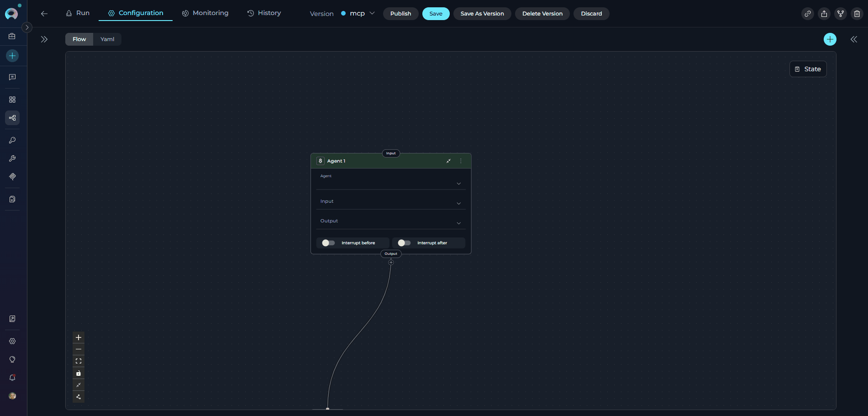Open the edit note icon in lower sidebar
Viewport: 868px width, 416px height.
tap(12, 319)
